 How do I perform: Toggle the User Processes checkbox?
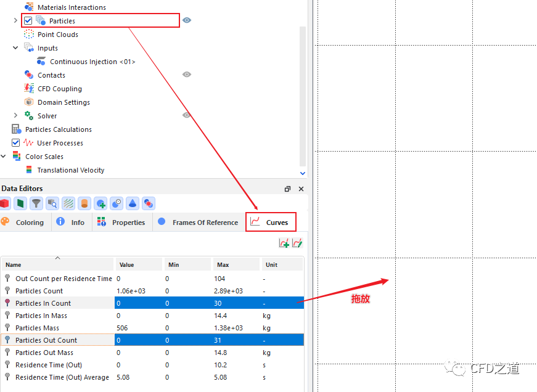pyautogui.click(x=16, y=143)
